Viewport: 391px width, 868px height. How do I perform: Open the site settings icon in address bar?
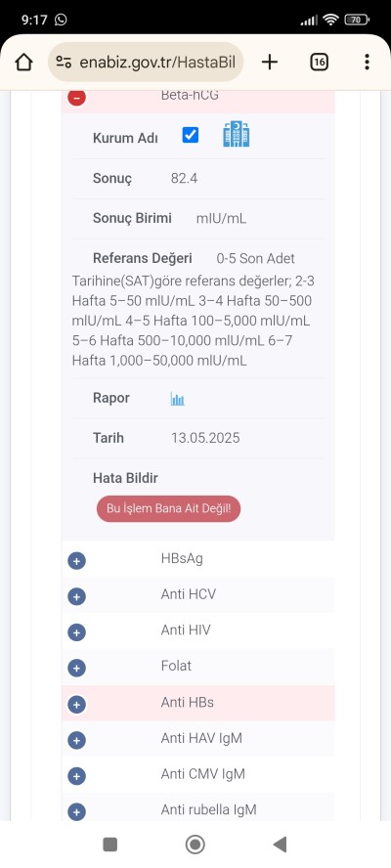click(x=64, y=62)
